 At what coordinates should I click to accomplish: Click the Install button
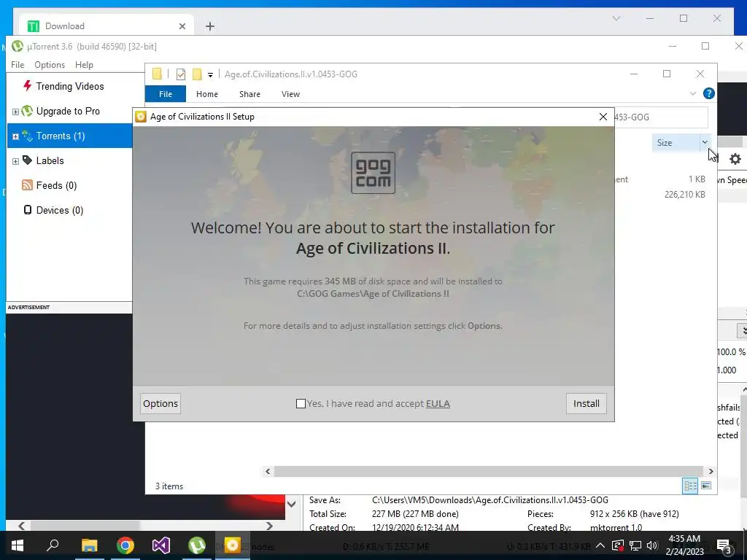click(x=586, y=404)
